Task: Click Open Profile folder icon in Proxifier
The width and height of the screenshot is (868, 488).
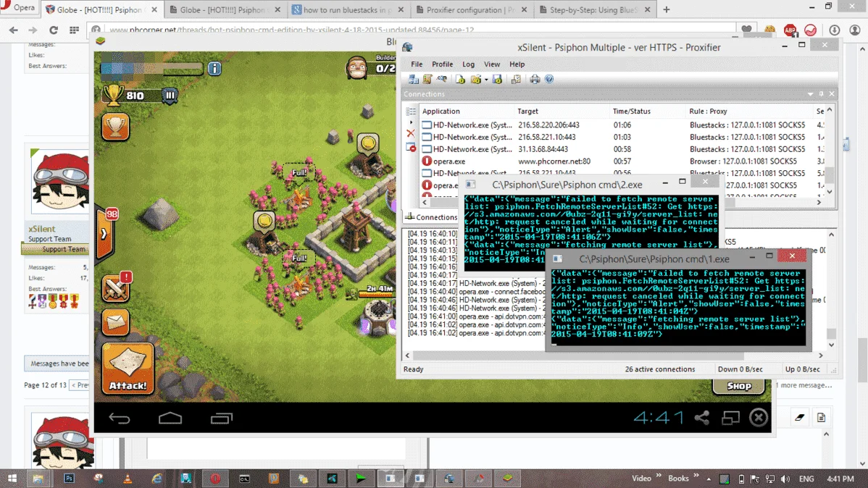Action: 475,79
